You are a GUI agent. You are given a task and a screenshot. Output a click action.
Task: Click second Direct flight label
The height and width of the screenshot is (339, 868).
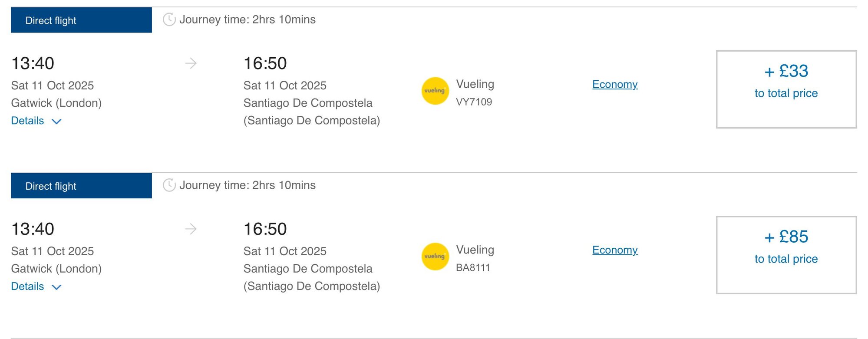81,186
